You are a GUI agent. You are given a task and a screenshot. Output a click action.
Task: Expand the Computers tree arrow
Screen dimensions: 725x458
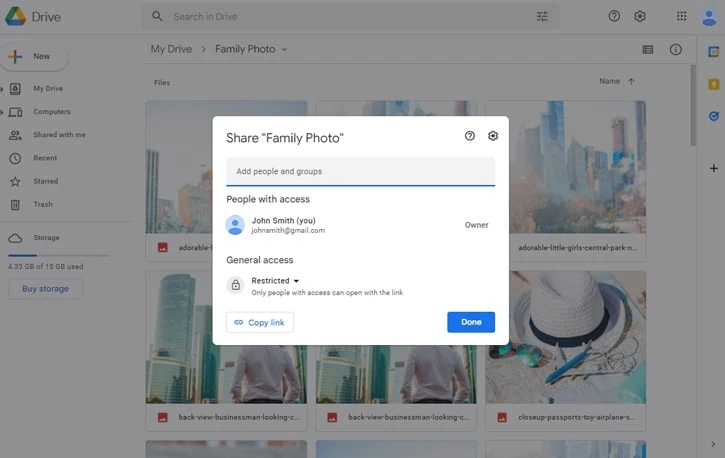tap(2, 112)
